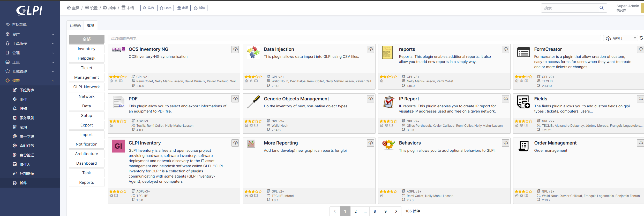Collapse the 设置 sidebar menu
Screen dimensions: 644x216
point(30,81)
